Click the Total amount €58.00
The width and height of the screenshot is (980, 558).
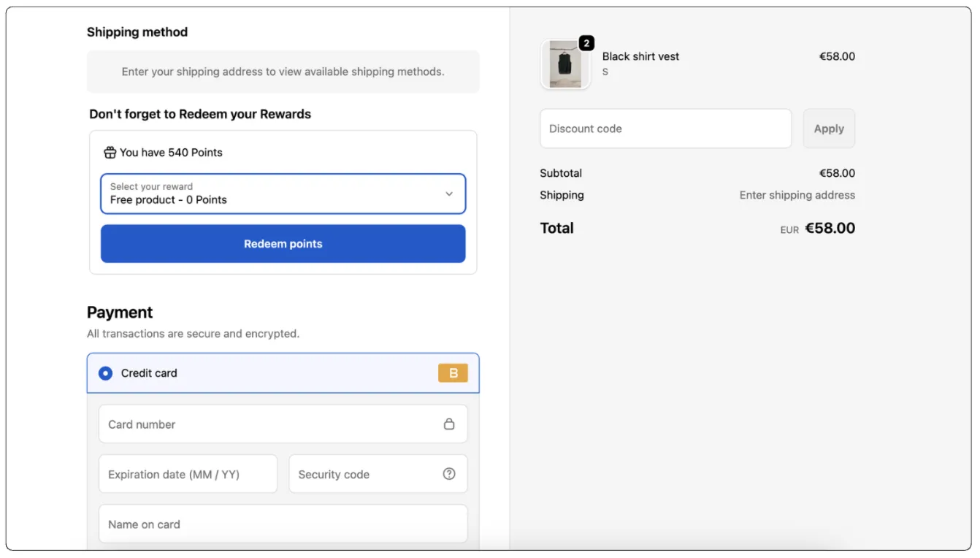830,228
